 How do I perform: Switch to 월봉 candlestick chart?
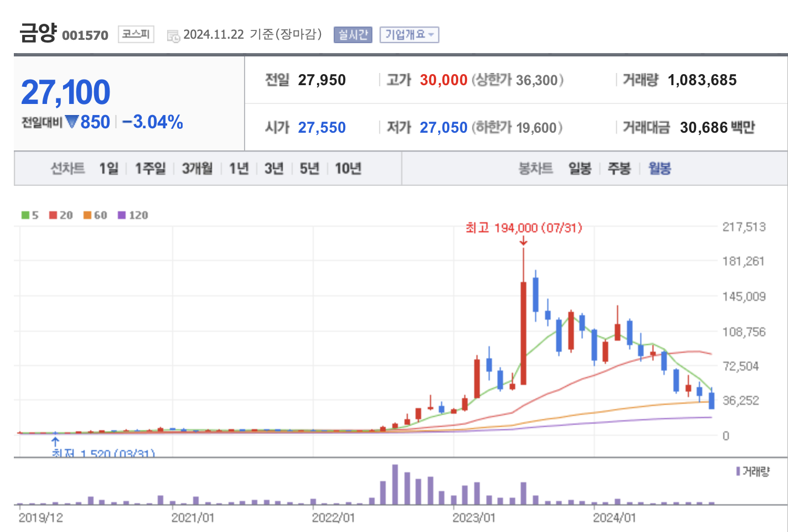660,168
